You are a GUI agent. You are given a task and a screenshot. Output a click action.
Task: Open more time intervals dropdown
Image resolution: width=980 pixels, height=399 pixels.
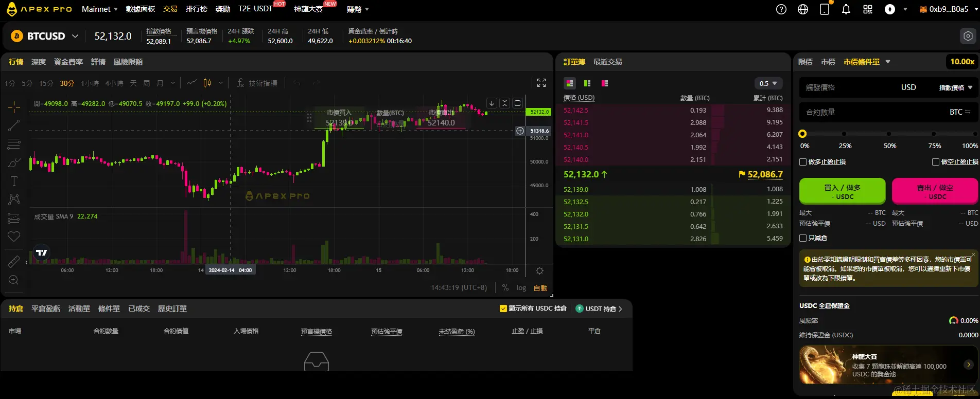[173, 83]
